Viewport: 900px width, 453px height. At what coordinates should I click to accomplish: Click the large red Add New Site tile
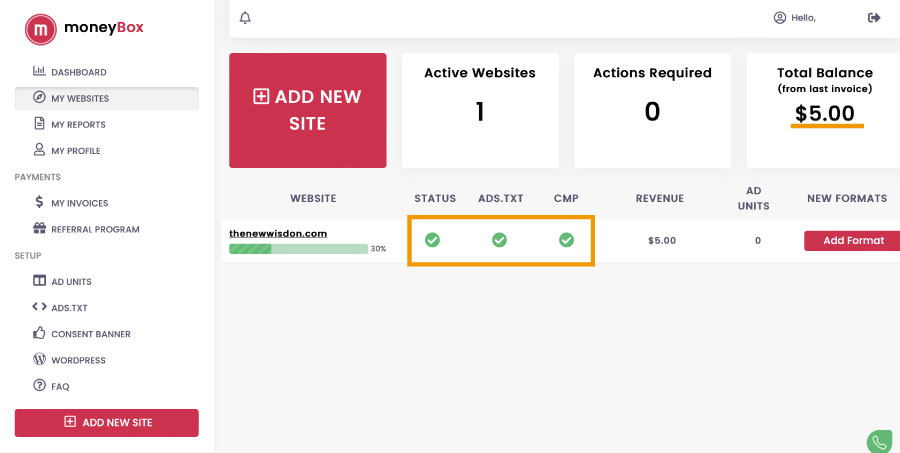pyautogui.click(x=308, y=110)
